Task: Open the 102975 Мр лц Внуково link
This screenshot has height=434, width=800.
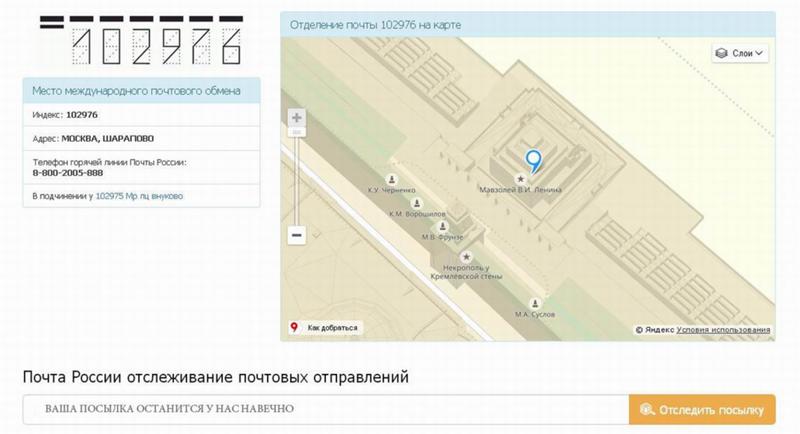Action: [139, 196]
